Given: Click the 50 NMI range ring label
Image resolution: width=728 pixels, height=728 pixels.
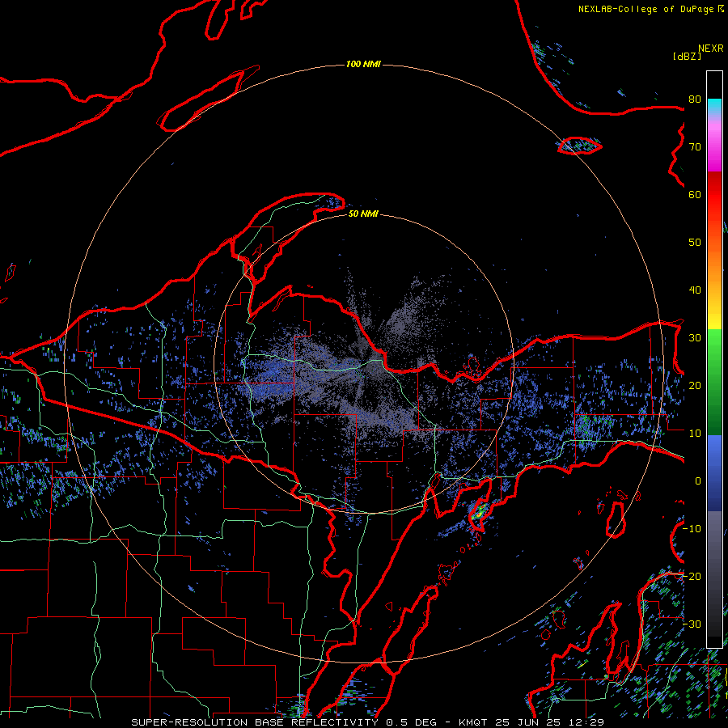Looking at the screenshot, I should (x=363, y=214).
